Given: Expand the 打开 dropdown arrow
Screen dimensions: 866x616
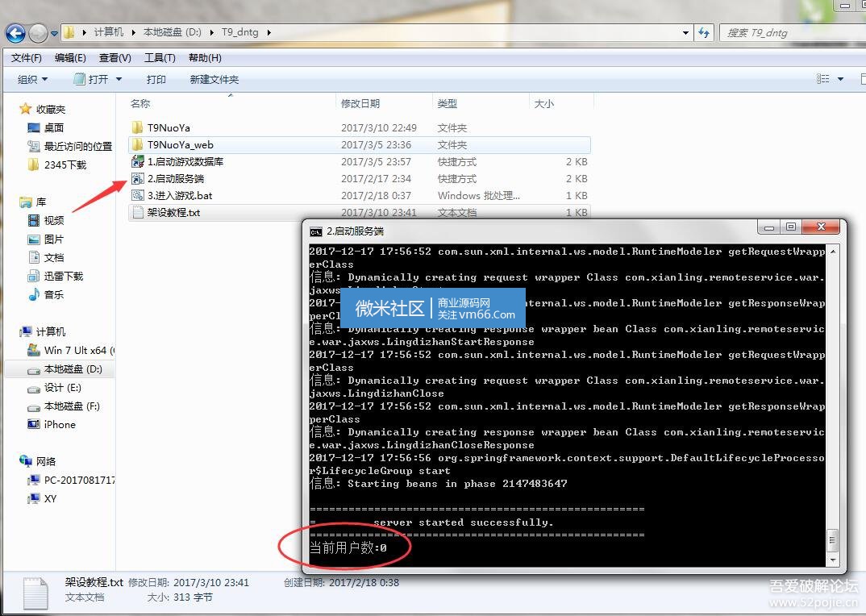Looking at the screenshot, I should (x=119, y=79).
